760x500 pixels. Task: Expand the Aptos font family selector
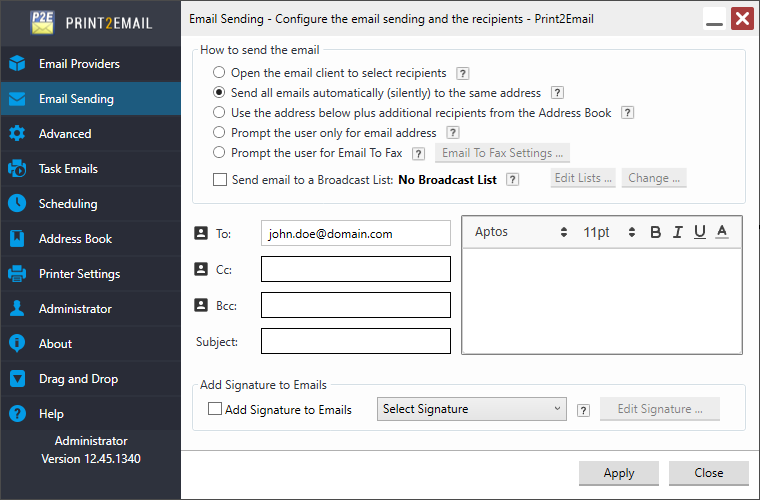520,232
